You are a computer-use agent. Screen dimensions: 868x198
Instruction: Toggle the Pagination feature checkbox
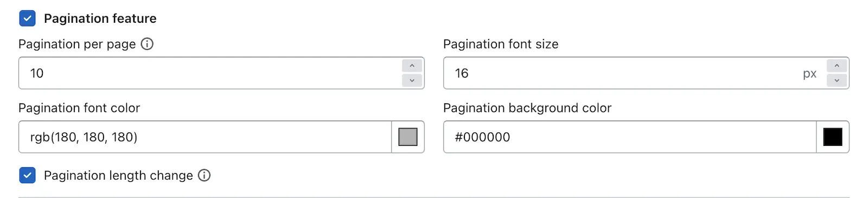tap(27, 18)
